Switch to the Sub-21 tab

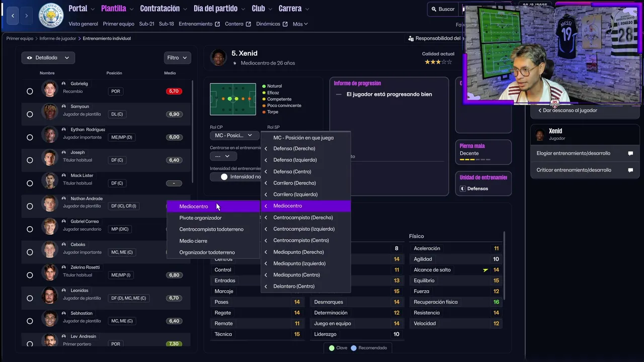click(x=146, y=24)
